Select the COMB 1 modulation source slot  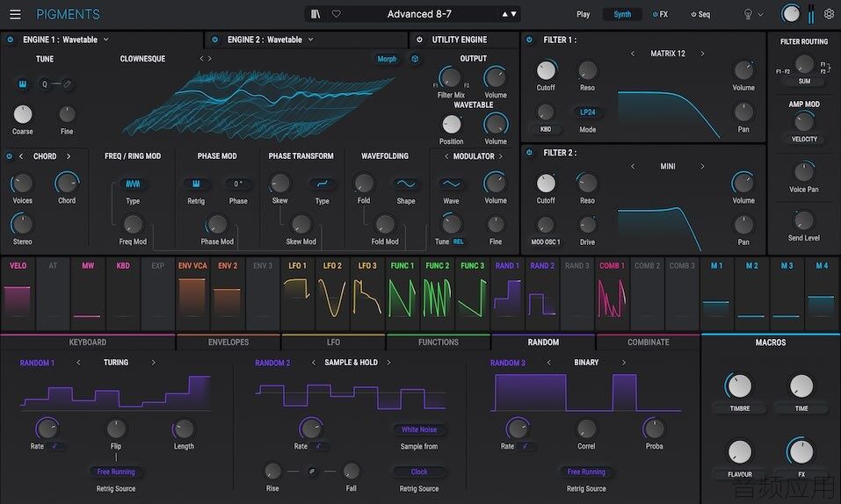[612, 293]
